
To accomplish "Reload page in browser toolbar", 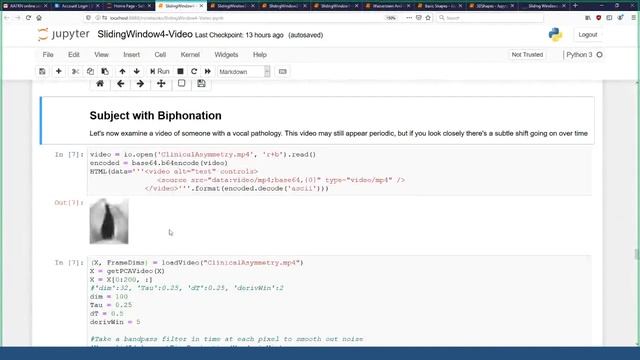I will tap(28, 18).
